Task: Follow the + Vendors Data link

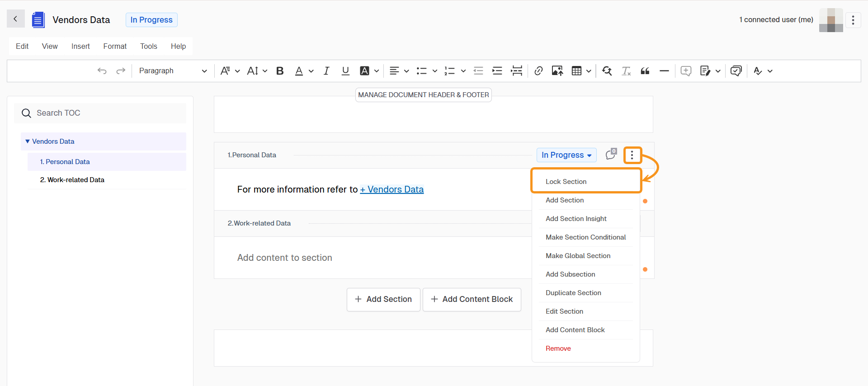Action: (392, 189)
